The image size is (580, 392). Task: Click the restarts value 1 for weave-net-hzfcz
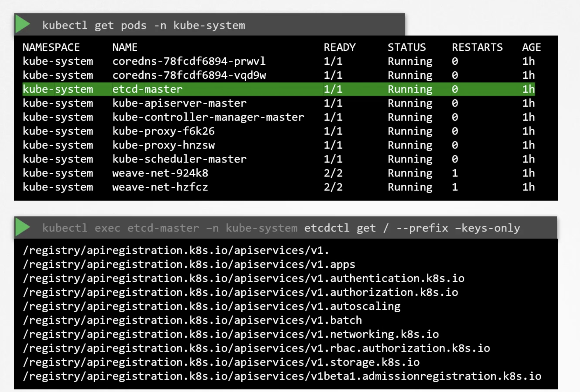(455, 187)
